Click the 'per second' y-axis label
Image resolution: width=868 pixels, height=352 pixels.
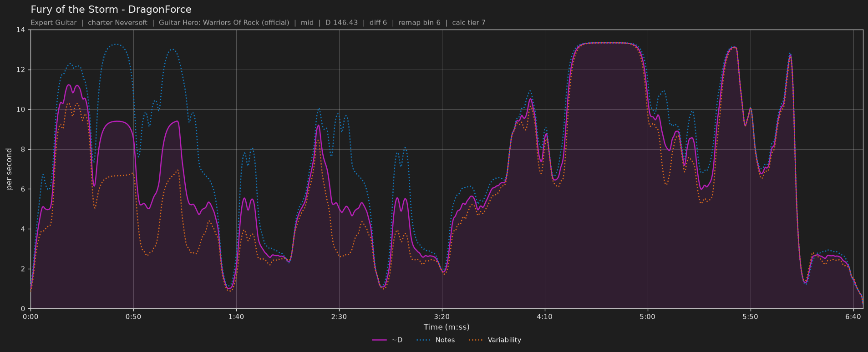(x=9, y=169)
